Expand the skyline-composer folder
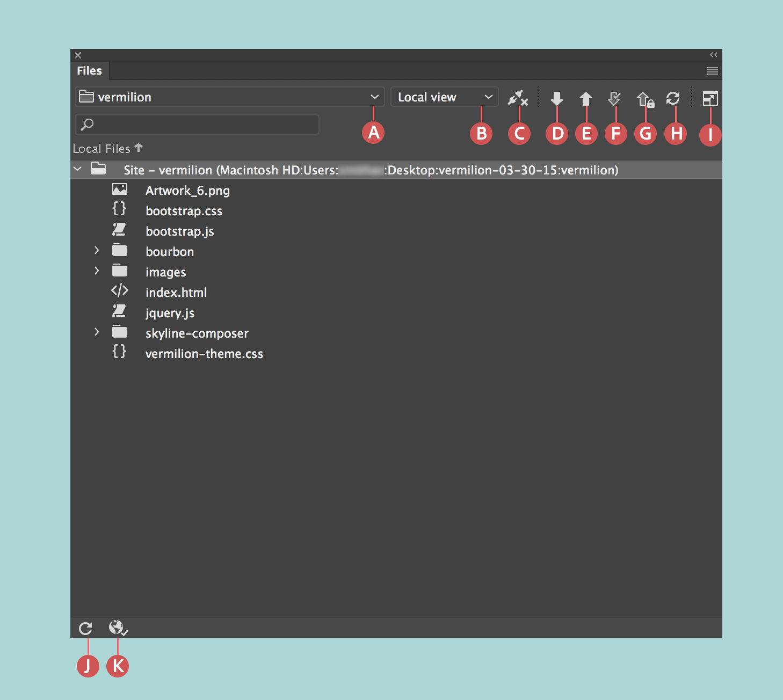 tap(97, 332)
